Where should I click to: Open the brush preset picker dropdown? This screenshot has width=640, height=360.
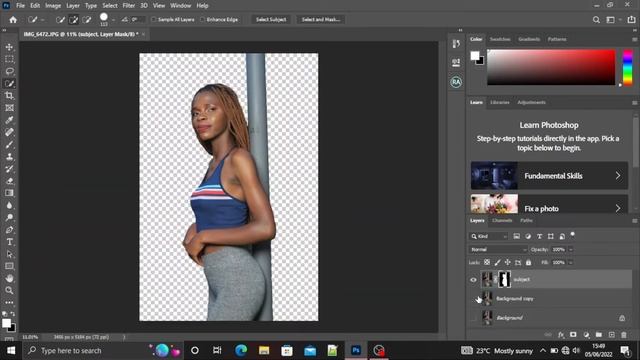[x=113, y=20]
